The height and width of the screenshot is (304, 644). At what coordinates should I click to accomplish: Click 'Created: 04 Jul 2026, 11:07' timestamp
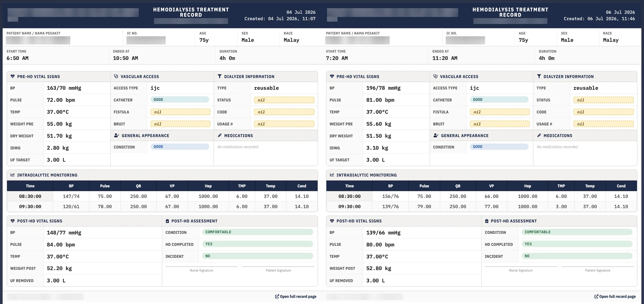(x=280, y=19)
